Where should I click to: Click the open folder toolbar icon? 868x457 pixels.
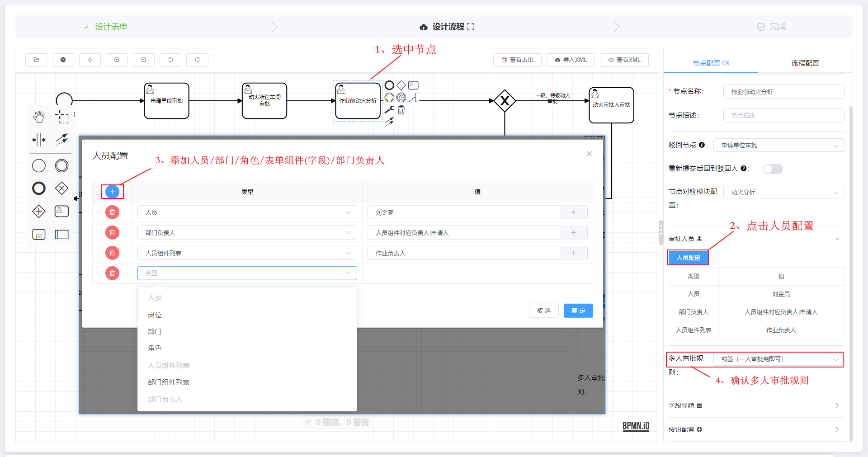pyautogui.click(x=36, y=60)
